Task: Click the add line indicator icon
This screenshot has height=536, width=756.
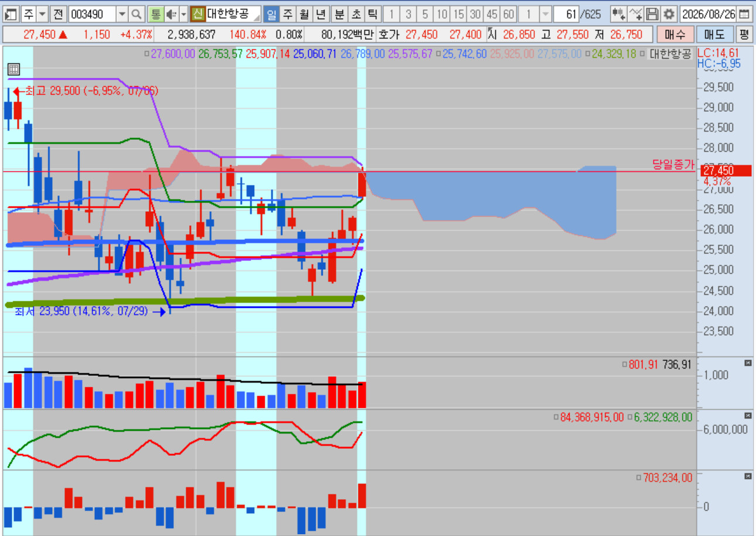Action: [635, 13]
